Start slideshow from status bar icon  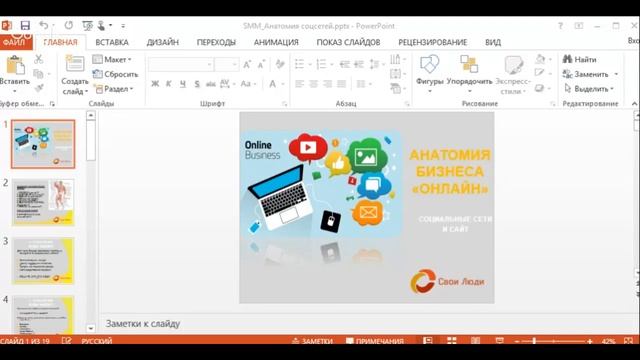[499, 340]
